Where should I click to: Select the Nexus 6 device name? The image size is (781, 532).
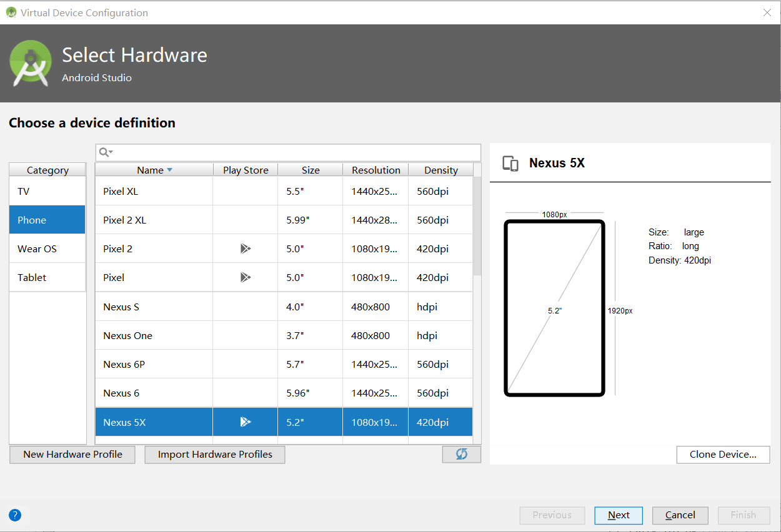click(121, 393)
